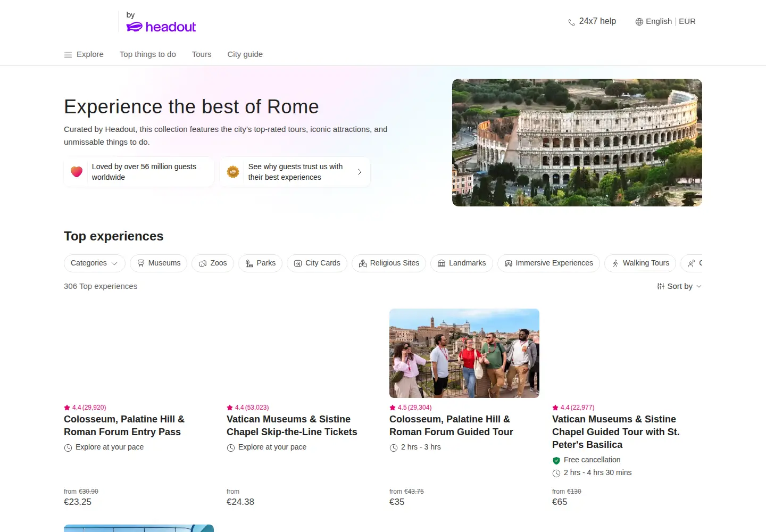Click the globe language icon
766x532 pixels.
[x=639, y=22]
